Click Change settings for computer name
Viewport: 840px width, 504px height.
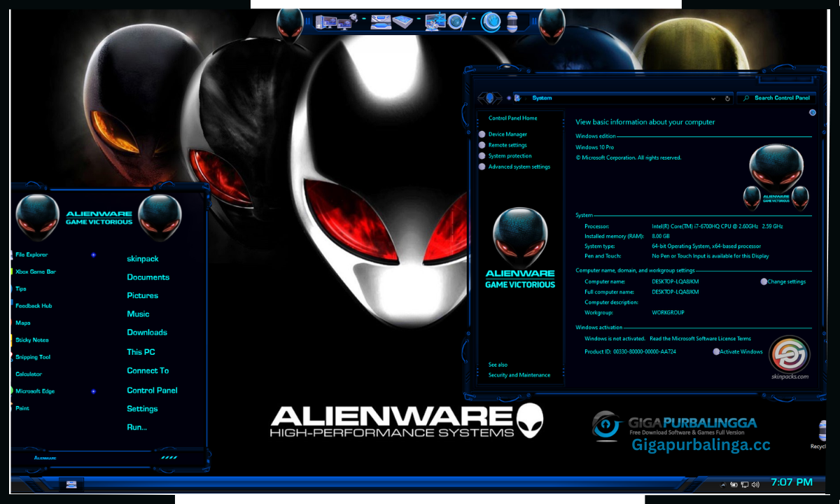point(787,281)
